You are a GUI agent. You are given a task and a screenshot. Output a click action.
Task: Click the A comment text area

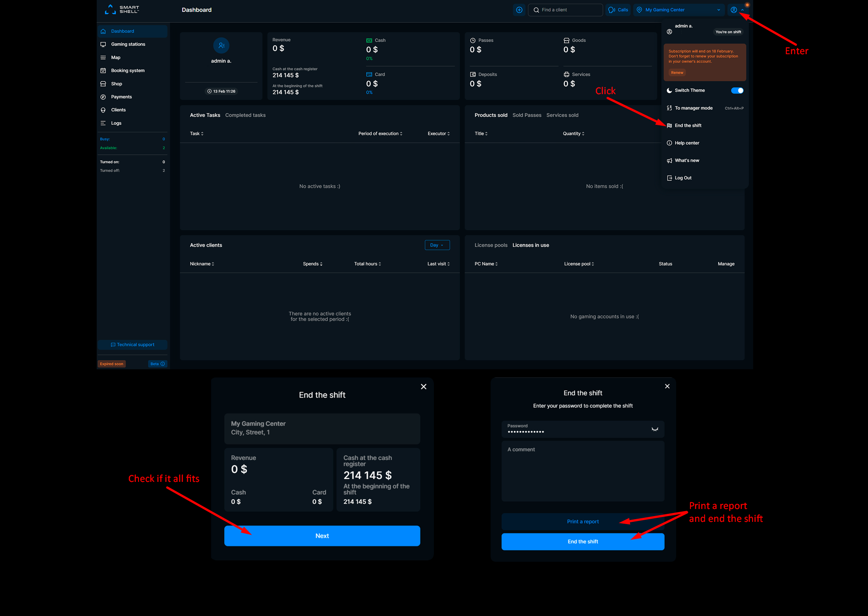click(583, 471)
